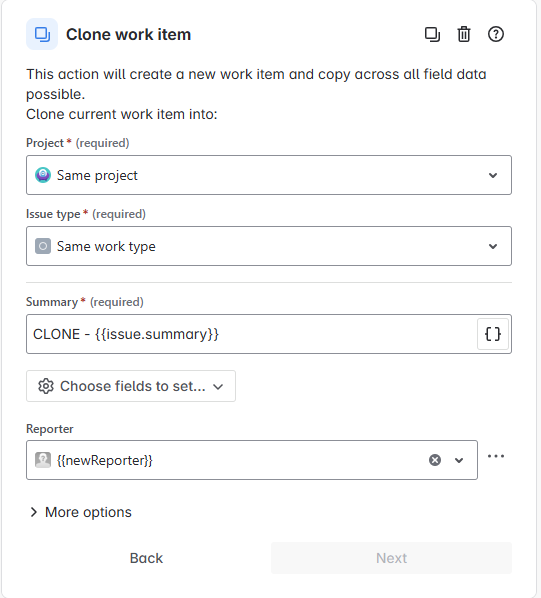
Task: Delete this action with the trash icon
Action: (x=464, y=34)
